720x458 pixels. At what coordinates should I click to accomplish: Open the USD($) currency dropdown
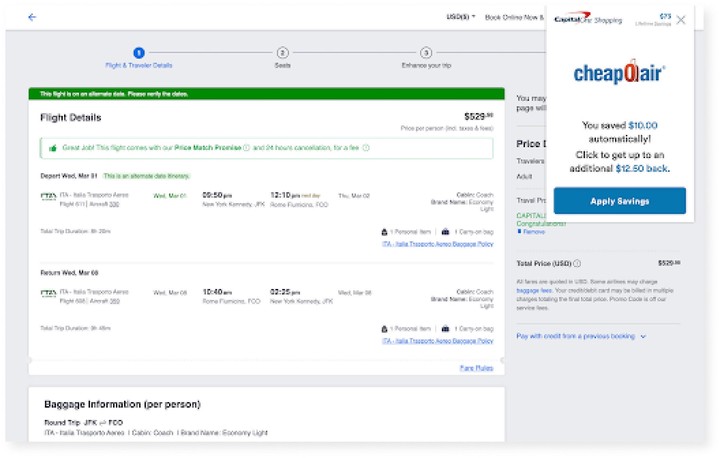coord(460,17)
